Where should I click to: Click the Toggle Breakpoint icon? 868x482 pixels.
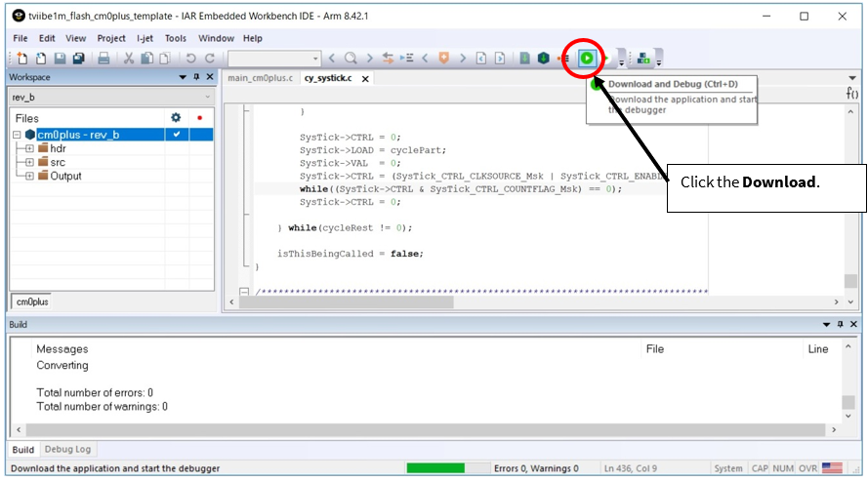563,59
